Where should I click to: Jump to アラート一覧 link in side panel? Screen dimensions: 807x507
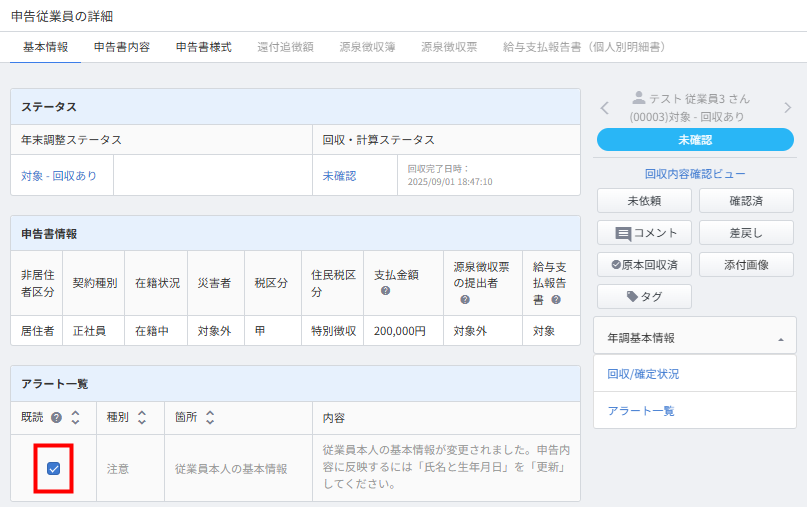[x=641, y=411]
